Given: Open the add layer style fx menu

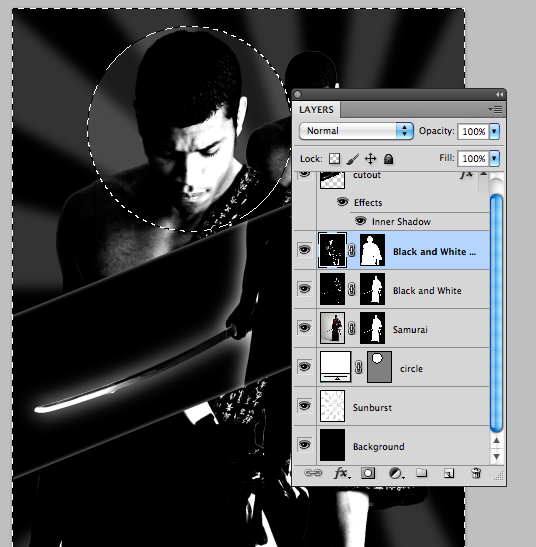Looking at the screenshot, I should coord(342,473).
